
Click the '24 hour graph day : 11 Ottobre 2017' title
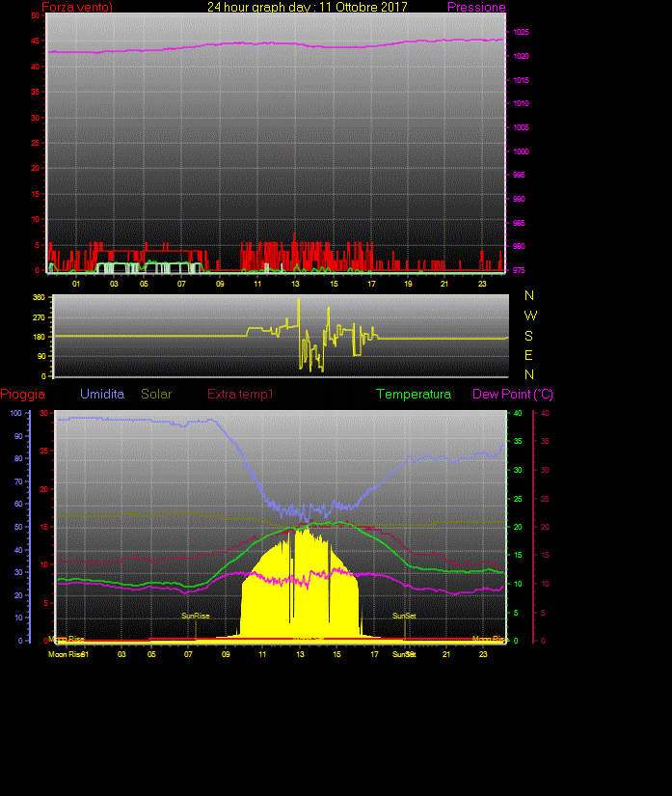308,7
